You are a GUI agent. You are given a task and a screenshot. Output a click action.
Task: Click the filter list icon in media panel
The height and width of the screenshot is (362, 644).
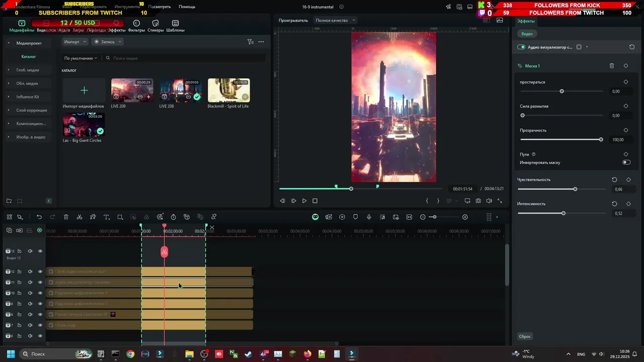click(250, 42)
